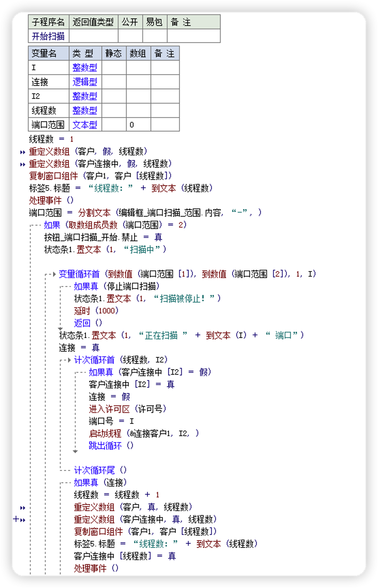Click the 静态 header cell
The height and width of the screenshot is (588, 378).
point(114,53)
